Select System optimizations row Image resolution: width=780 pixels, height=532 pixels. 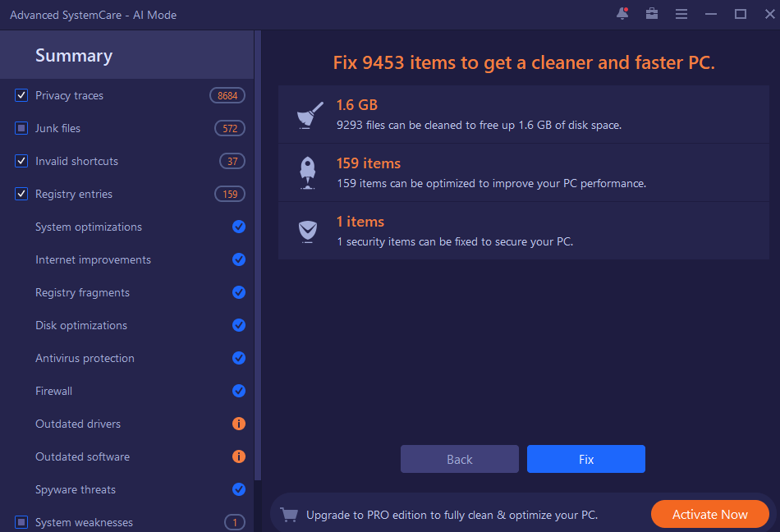click(x=126, y=227)
